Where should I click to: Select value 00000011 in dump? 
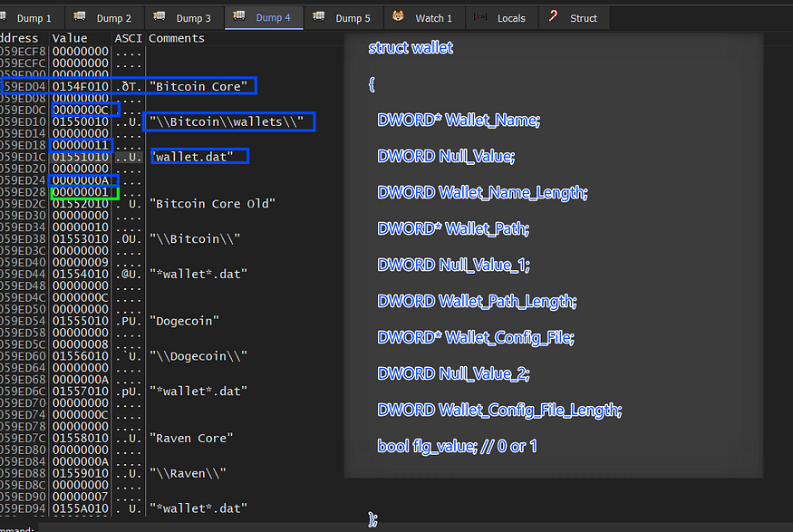(x=81, y=145)
